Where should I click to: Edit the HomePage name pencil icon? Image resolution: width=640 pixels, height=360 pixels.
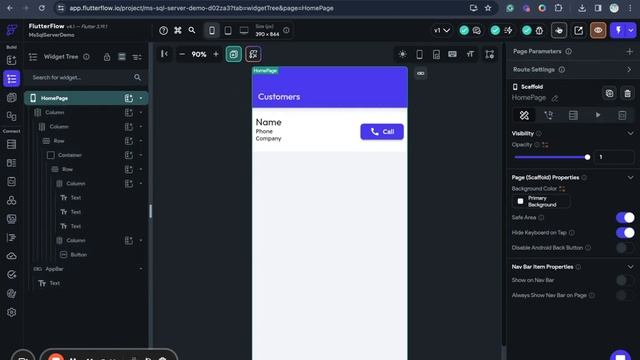click(x=555, y=98)
